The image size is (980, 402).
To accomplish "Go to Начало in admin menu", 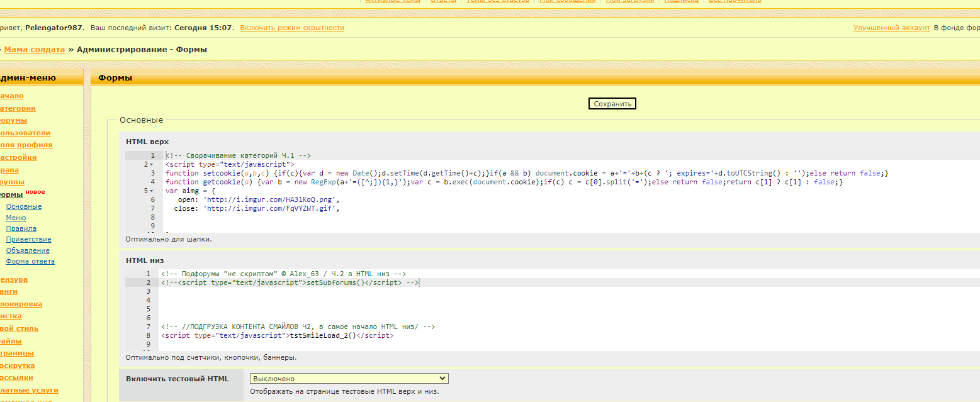I will (x=12, y=96).
